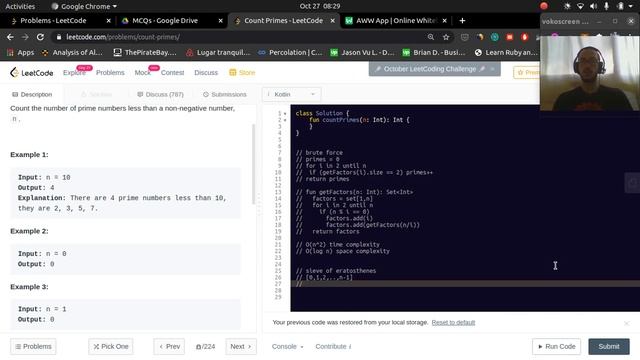
Task: Click the problem description scrollbar
Action: (253, 163)
